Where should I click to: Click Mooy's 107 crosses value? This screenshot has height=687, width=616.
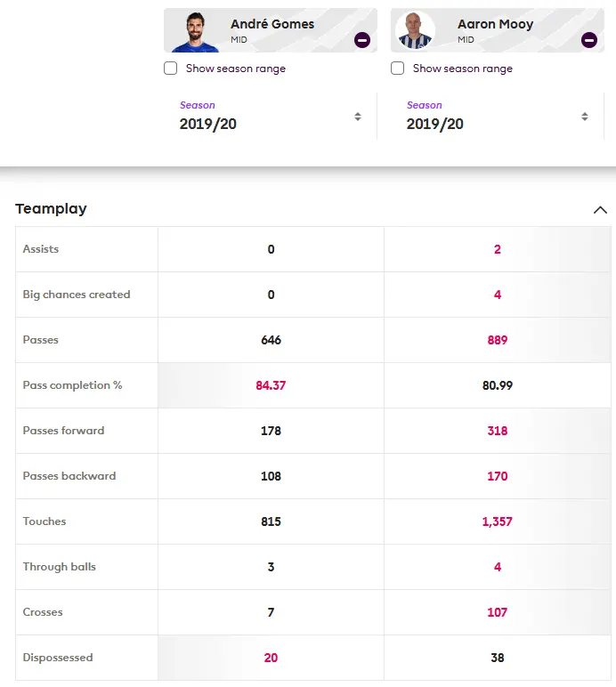(497, 612)
